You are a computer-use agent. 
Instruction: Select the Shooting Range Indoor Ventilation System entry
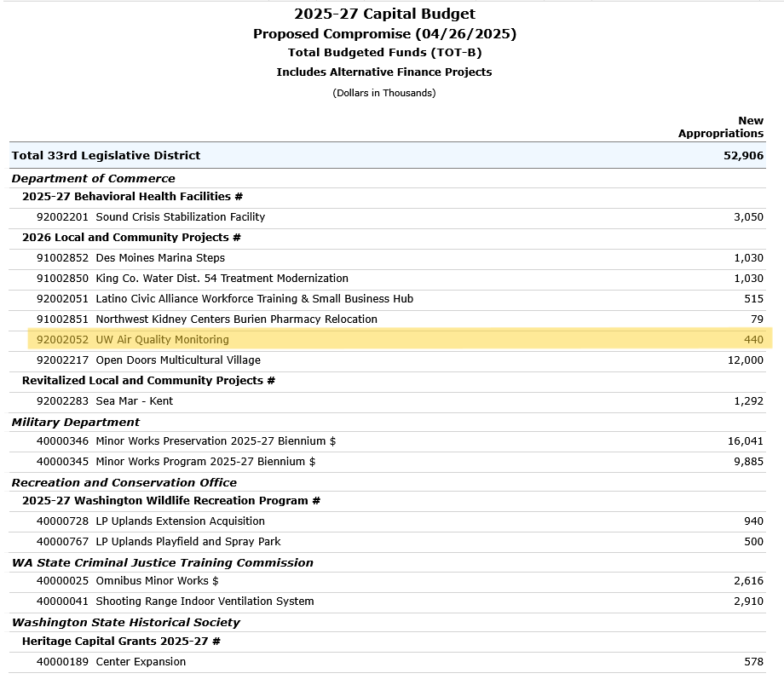[x=205, y=602]
